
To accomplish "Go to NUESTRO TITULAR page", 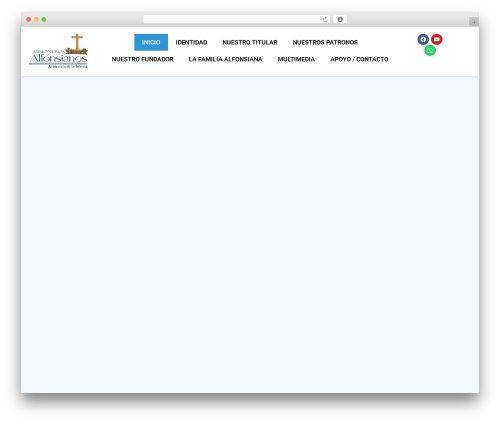I will pos(250,42).
